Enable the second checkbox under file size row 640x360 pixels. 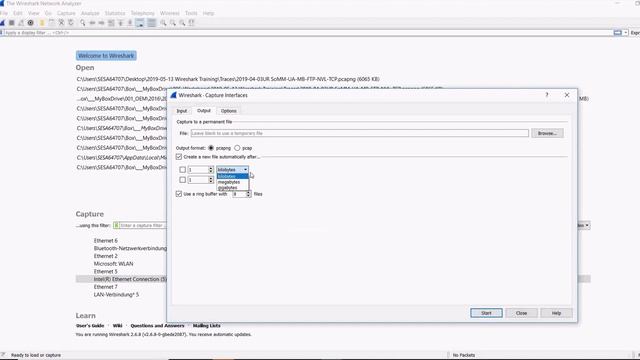point(182,180)
